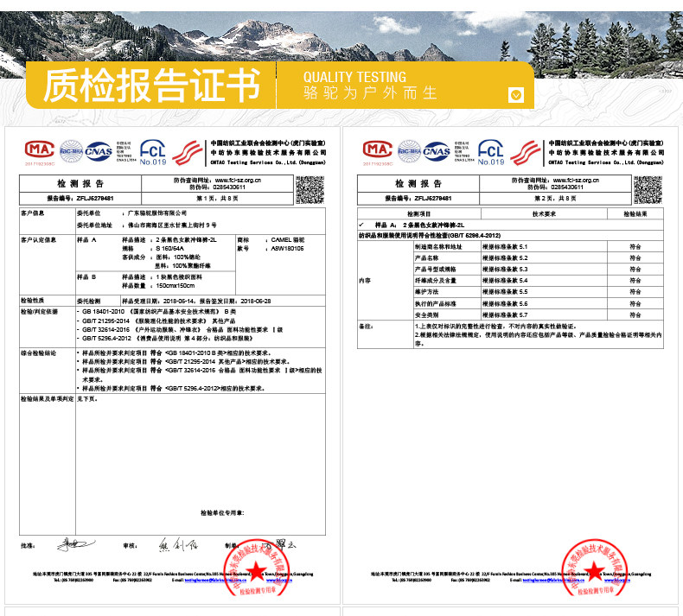This screenshot has width=683, height=616.
Task: Open the blue E-mail link in page 1 footer
Action: point(215,580)
